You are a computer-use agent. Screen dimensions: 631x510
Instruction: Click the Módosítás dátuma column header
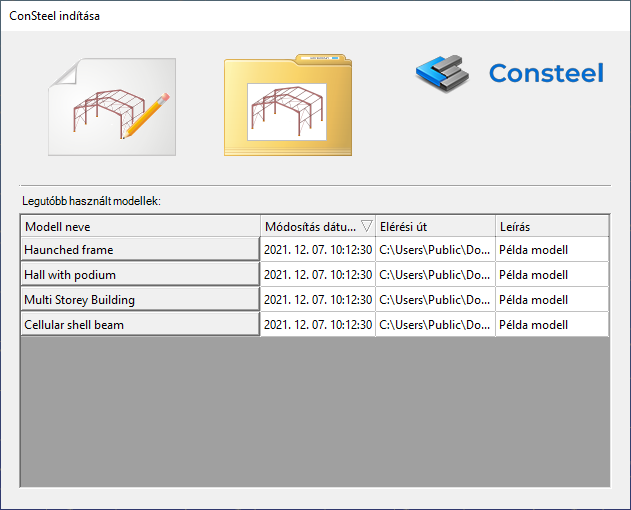click(x=318, y=226)
